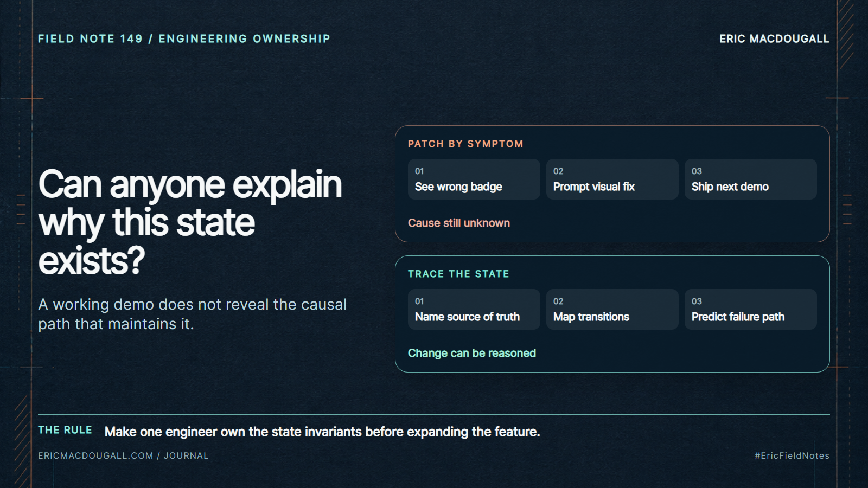Click the main headline 'Can anyone explain'
868x488 pixels.
(x=190, y=184)
